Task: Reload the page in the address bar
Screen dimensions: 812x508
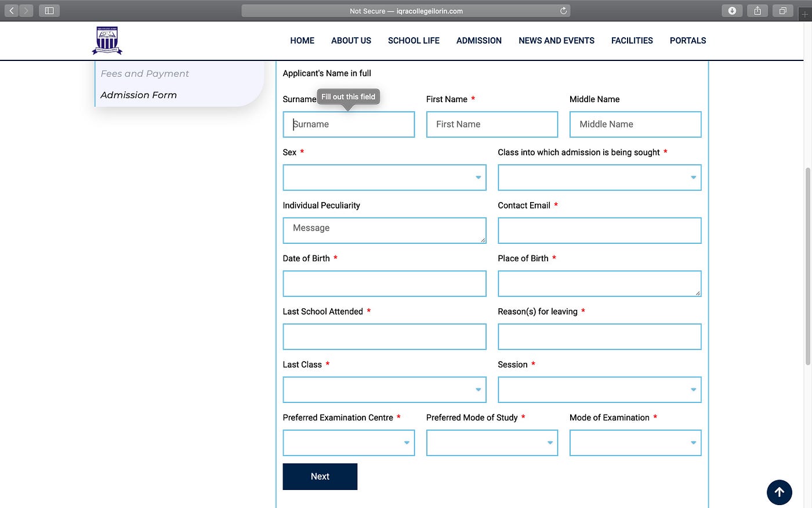Action: (x=563, y=10)
